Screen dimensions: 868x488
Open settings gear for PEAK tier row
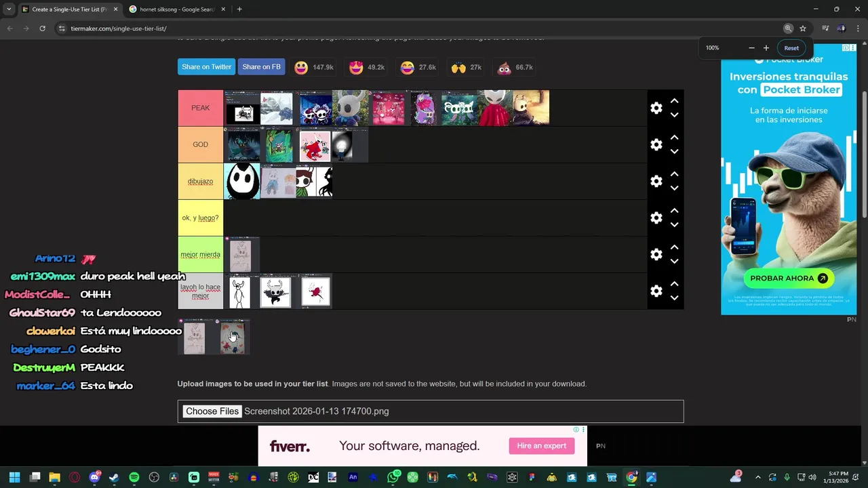[x=656, y=108]
